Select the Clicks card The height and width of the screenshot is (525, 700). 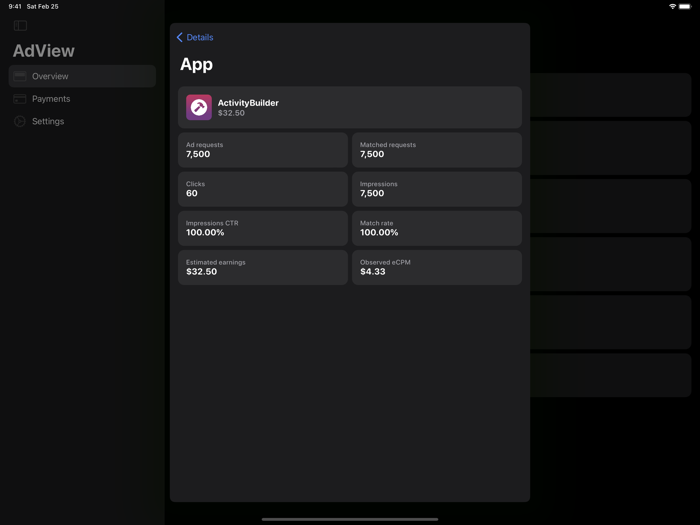point(263,189)
